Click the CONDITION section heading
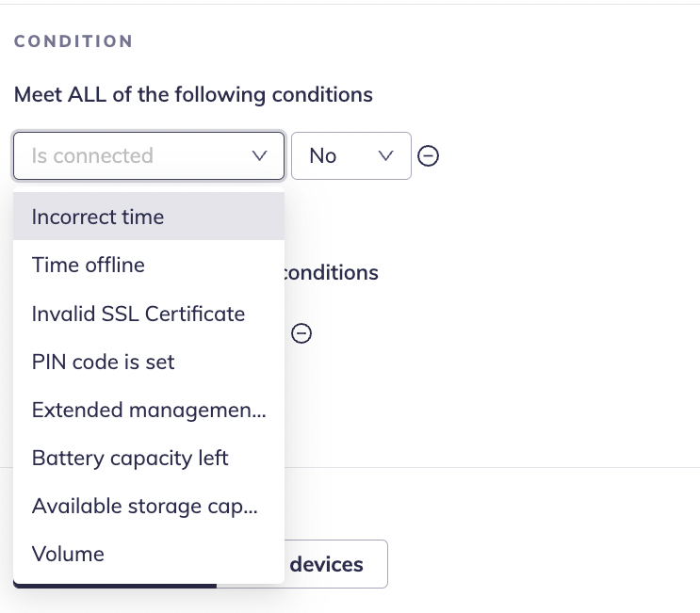 coord(73,41)
